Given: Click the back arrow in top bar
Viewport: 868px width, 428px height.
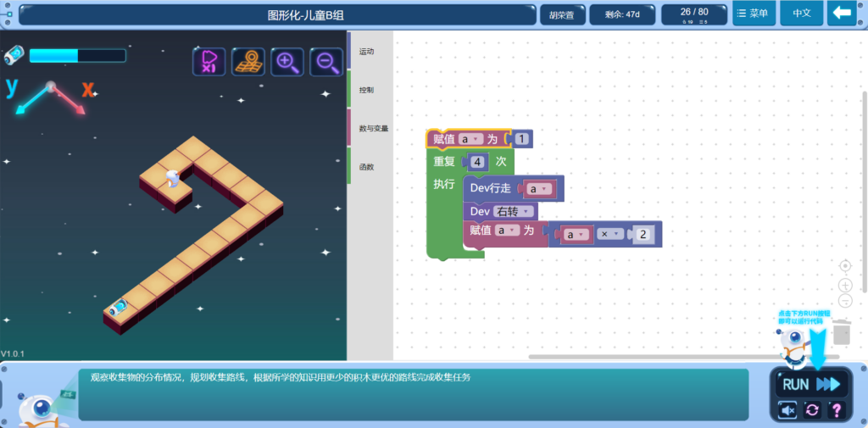Looking at the screenshot, I should click(x=842, y=14).
